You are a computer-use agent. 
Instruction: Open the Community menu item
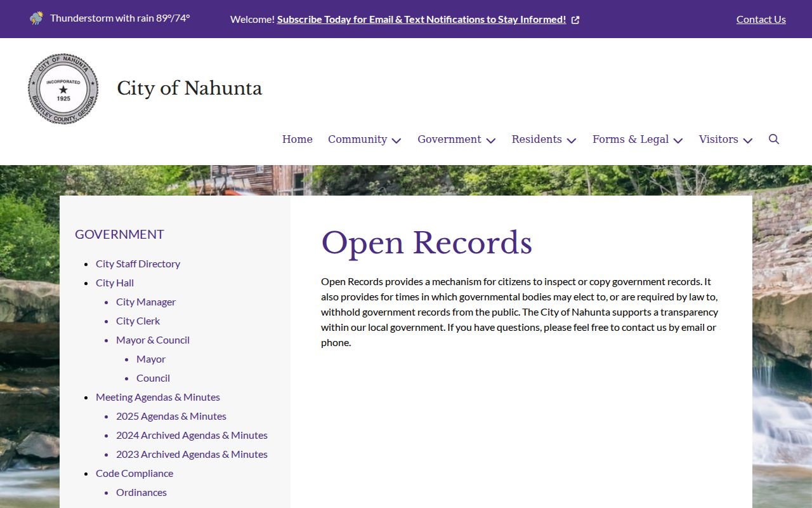point(357,139)
